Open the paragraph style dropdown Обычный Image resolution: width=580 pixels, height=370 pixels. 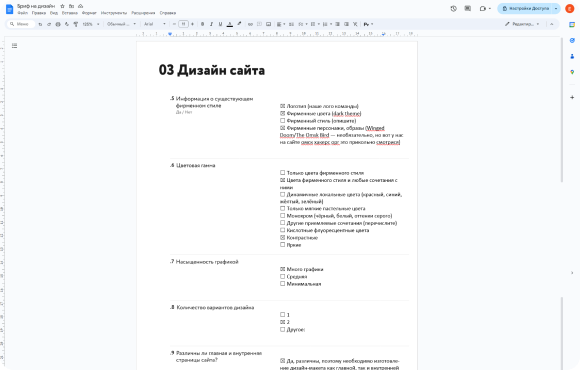click(x=121, y=24)
